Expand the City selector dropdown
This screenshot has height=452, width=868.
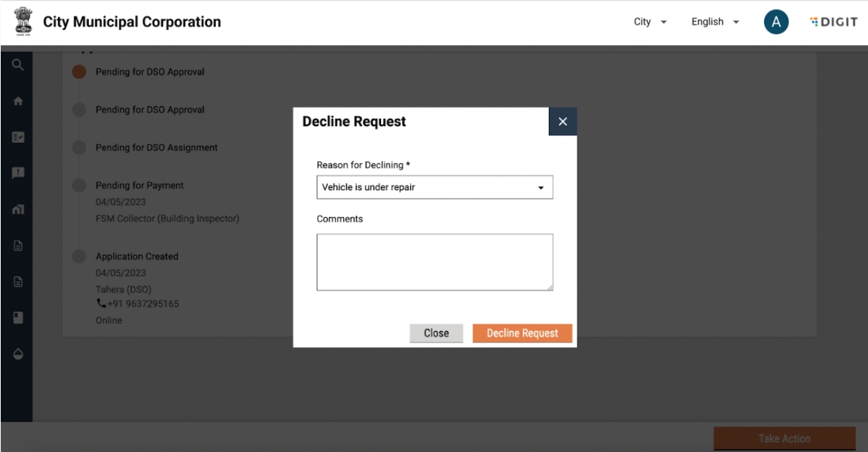(x=650, y=22)
